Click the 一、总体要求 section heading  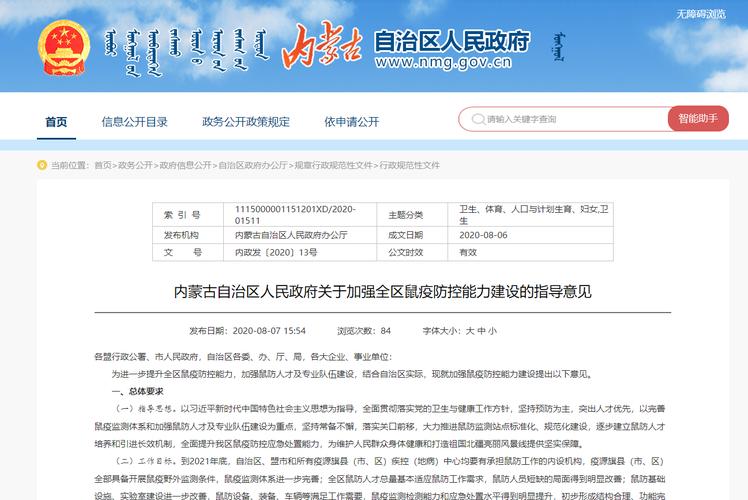(x=137, y=392)
